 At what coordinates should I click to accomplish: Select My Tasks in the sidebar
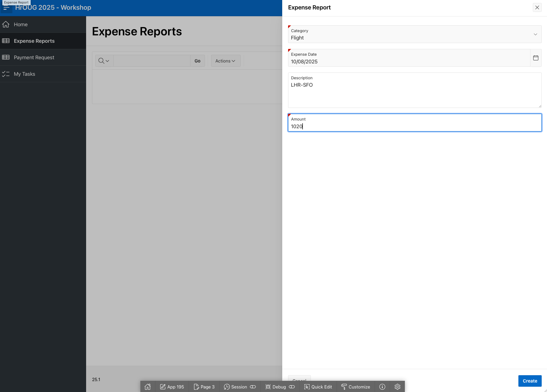pyautogui.click(x=24, y=74)
